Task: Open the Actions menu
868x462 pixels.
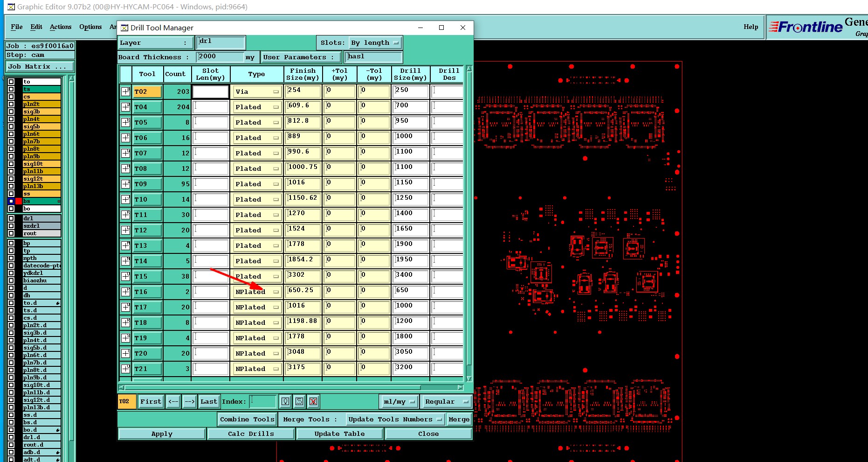Action: [61, 27]
